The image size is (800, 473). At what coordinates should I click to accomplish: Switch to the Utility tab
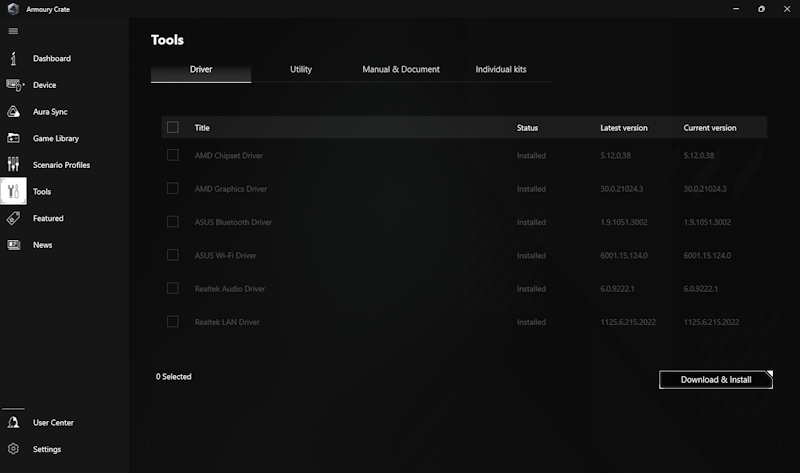click(301, 69)
